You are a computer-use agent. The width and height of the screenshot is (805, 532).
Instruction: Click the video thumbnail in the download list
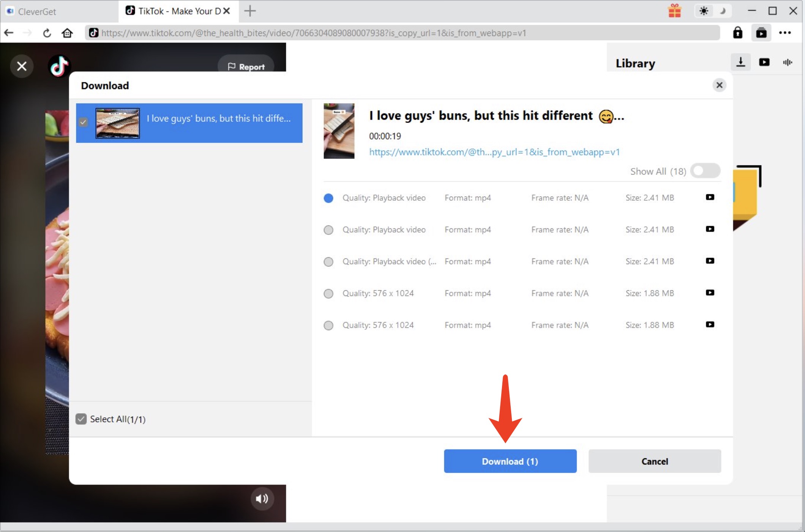point(118,123)
